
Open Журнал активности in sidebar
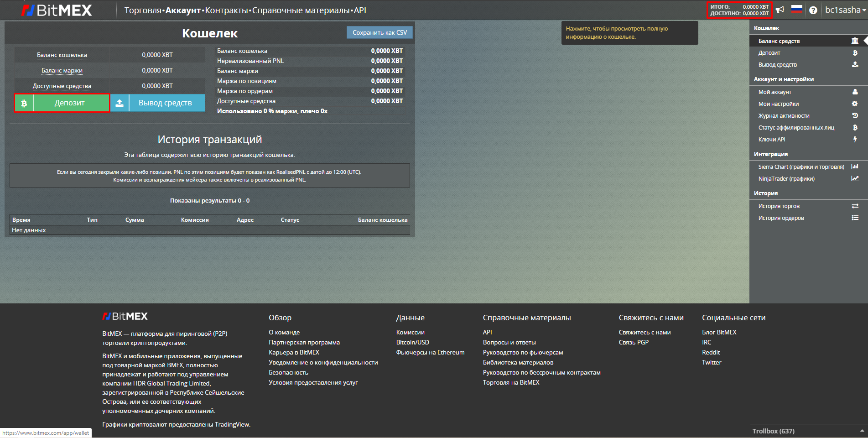[784, 116]
